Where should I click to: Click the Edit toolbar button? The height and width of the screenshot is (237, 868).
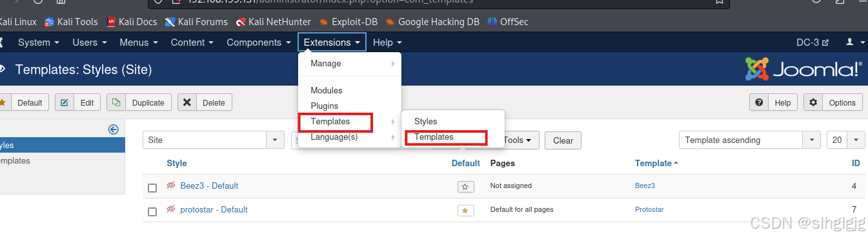[77, 102]
